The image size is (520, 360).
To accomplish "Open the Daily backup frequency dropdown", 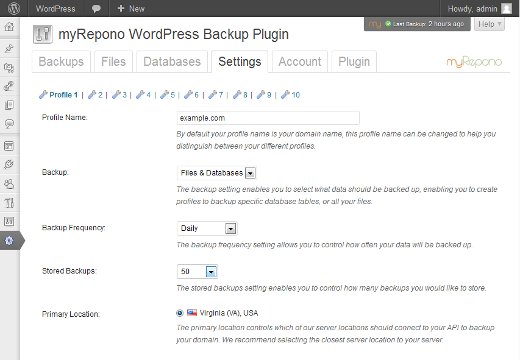I will tap(207, 228).
